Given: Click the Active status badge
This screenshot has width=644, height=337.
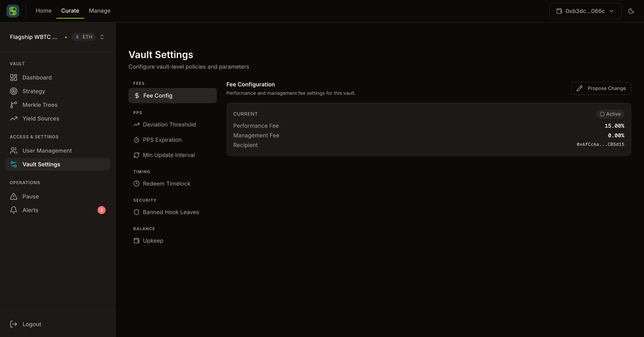Looking at the screenshot, I should coord(610,114).
